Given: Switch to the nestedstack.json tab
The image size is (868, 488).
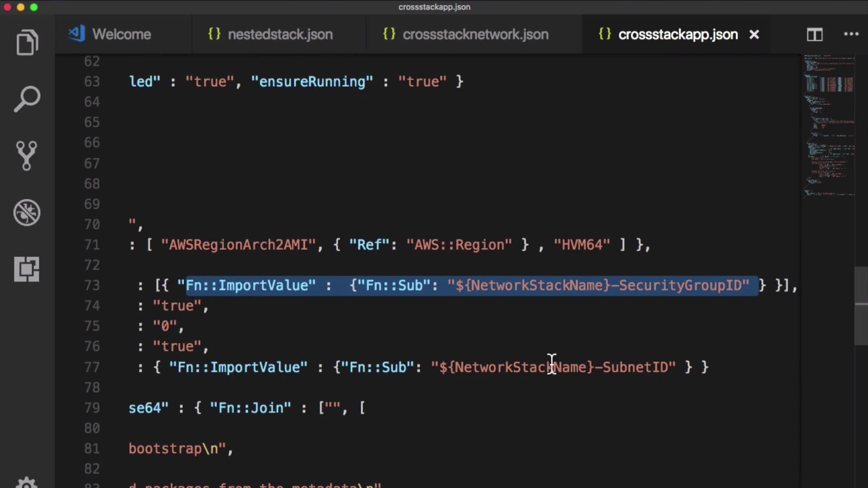Looking at the screenshot, I should pyautogui.click(x=280, y=34).
